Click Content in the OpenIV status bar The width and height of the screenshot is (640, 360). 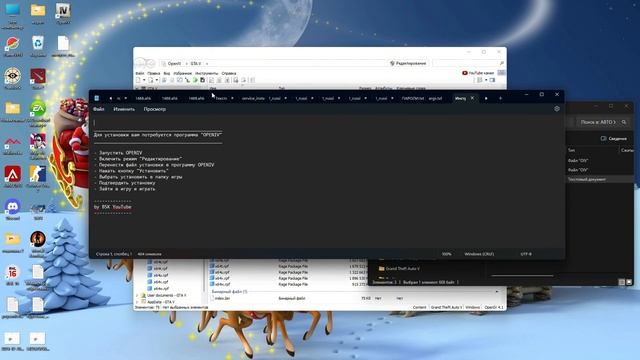(419, 307)
